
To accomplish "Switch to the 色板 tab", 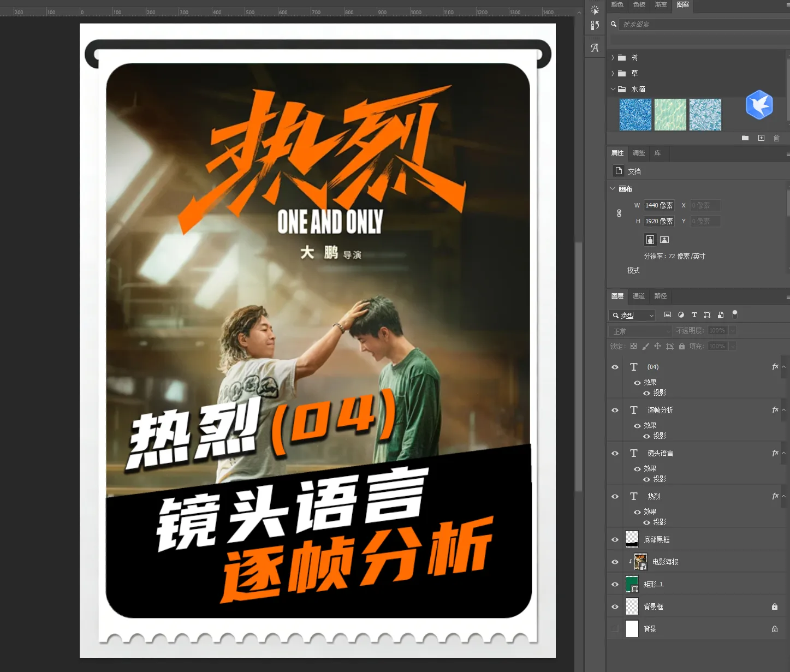I will point(639,4).
